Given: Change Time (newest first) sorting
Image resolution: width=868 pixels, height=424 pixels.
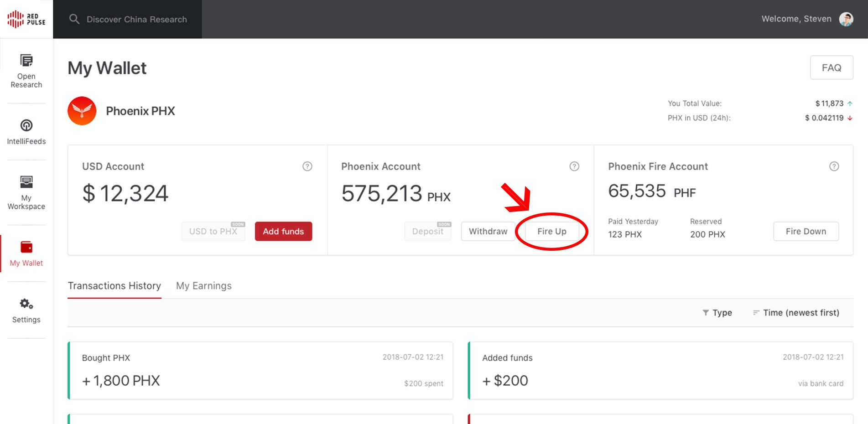Looking at the screenshot, I should coord(796,313).
